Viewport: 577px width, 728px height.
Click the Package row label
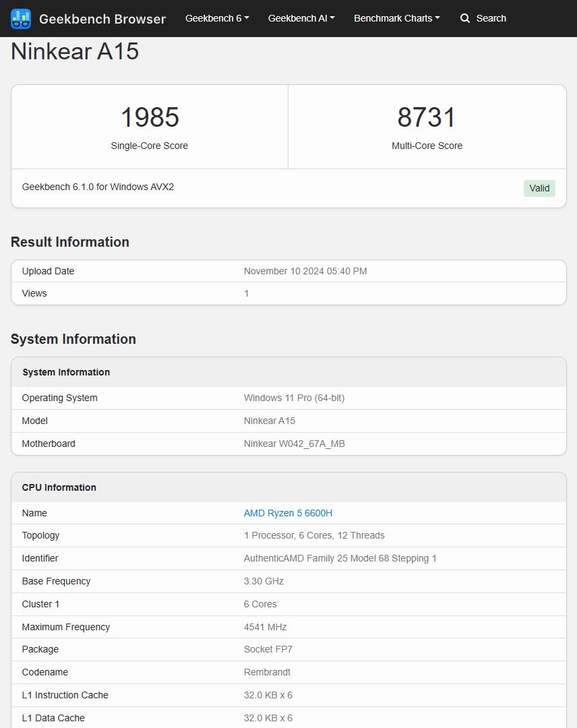coord(40,649)
